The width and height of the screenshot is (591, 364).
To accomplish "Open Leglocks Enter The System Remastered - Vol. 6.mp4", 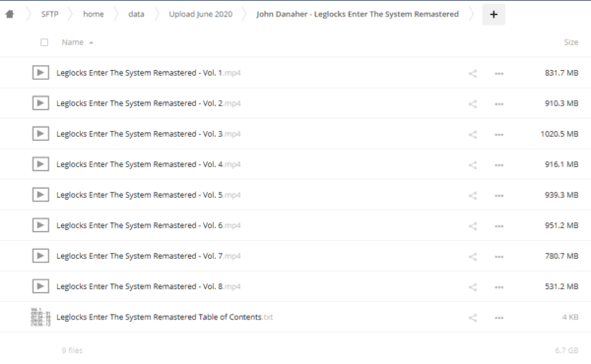I will pyautogui.click(x=149, y=225).
